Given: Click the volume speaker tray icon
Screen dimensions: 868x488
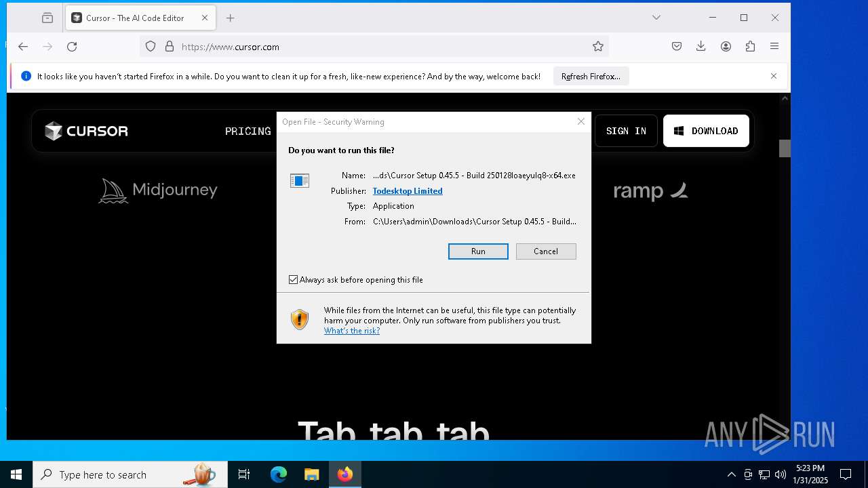Looking at the screenshot, I should pyautogui.click(x=781, y=474).
